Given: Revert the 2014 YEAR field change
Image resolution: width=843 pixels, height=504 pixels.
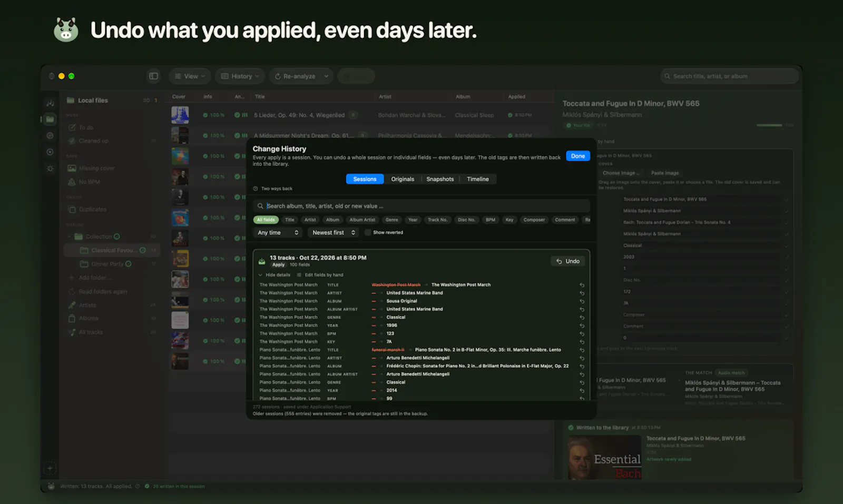Looking at the screenshot, I should 582,391.
